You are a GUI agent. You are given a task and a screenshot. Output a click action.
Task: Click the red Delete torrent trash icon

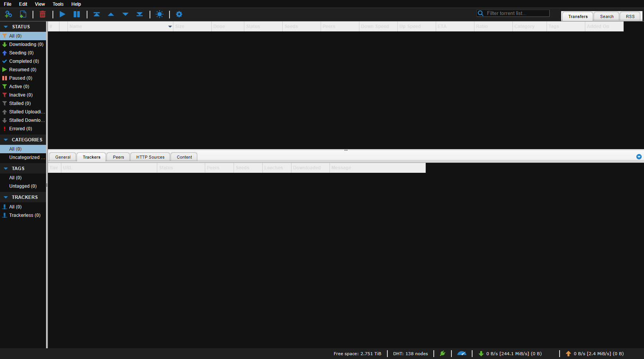(43, 14)
